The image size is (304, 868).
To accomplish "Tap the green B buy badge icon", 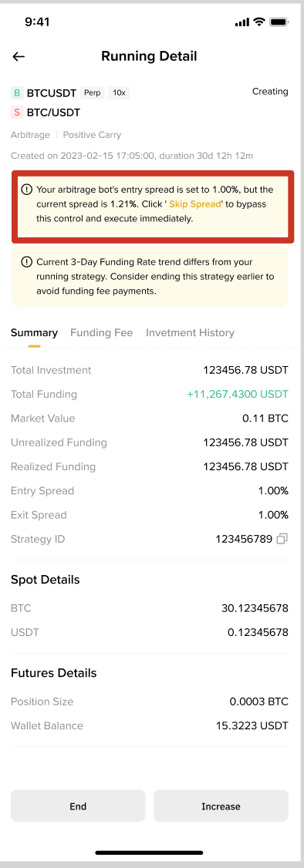I will click(17, 93).
